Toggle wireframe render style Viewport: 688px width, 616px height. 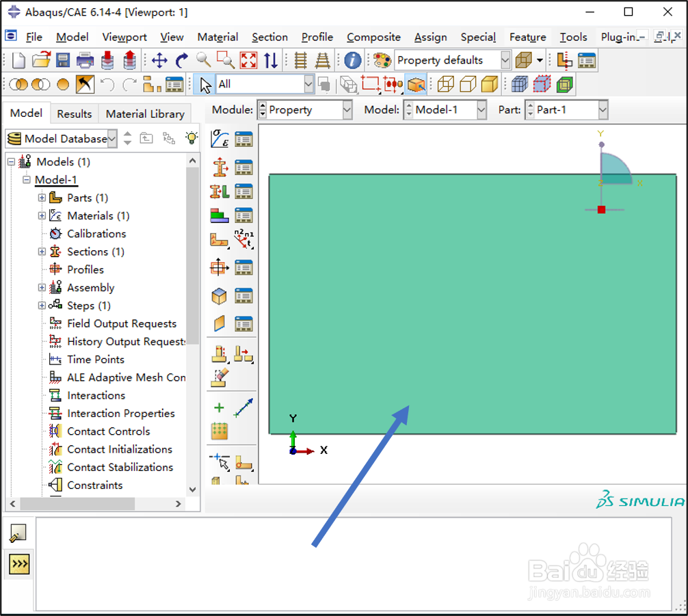[446, 84]
